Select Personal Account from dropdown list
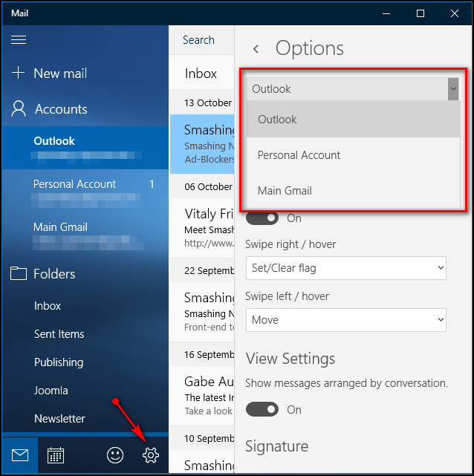This screenshot has width=474, height=476. [299, 155]
